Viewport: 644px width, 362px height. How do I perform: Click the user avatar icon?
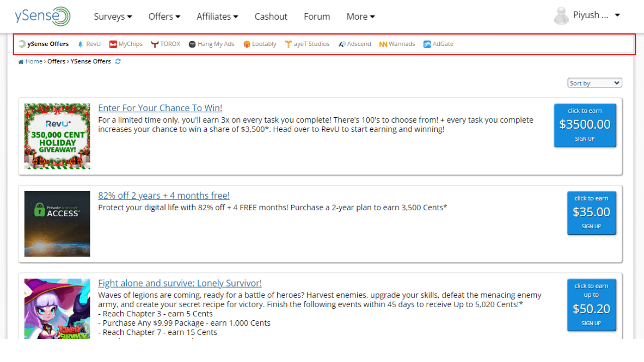click(561, 16)
